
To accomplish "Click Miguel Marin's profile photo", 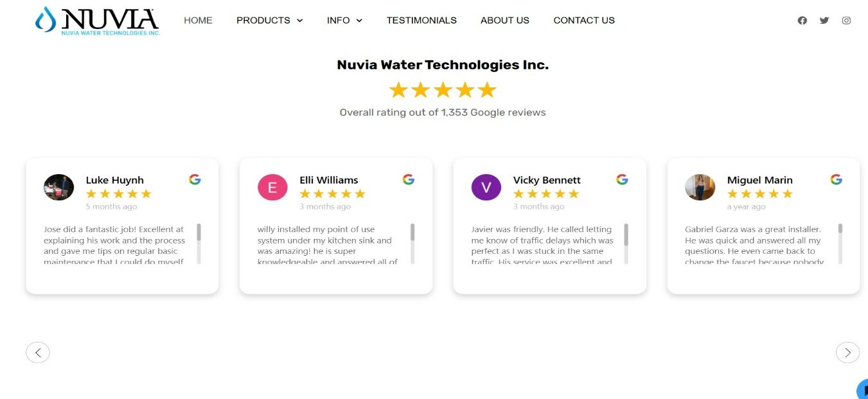I will coord(700,187).
